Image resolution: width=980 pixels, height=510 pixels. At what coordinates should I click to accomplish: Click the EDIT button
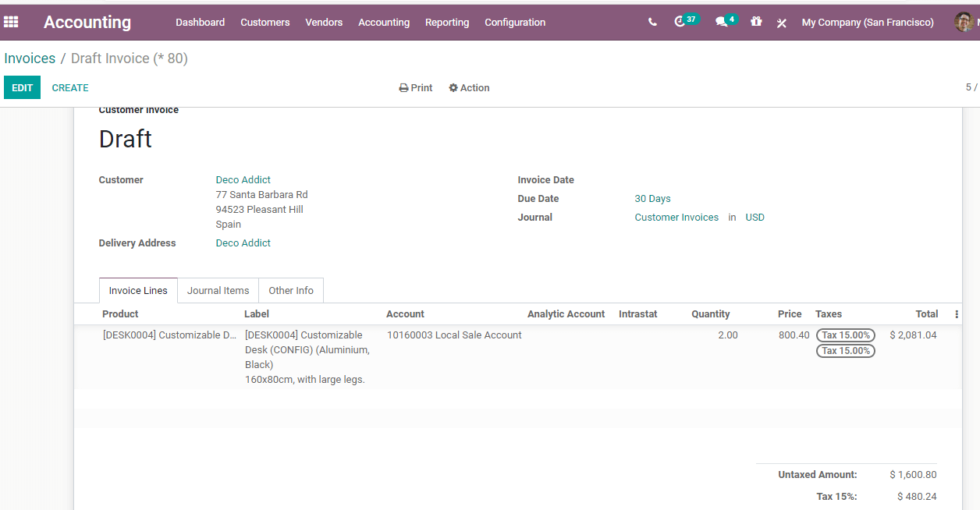22,88
